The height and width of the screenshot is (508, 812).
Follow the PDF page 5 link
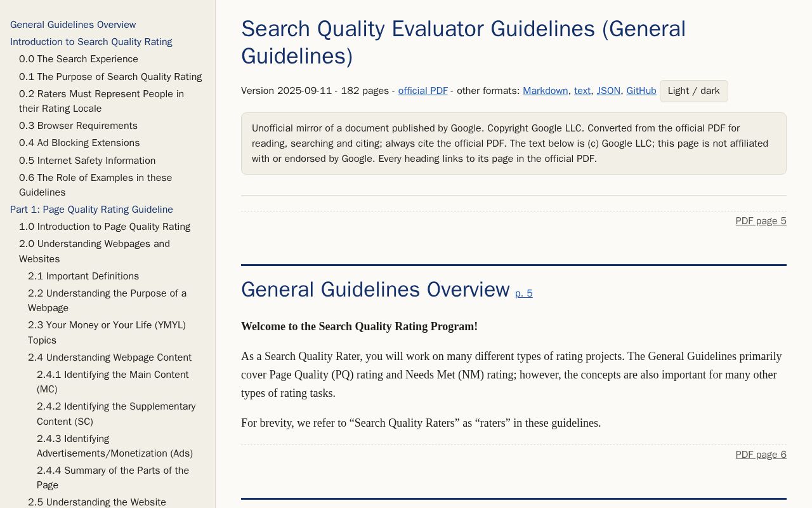[761, 221]
